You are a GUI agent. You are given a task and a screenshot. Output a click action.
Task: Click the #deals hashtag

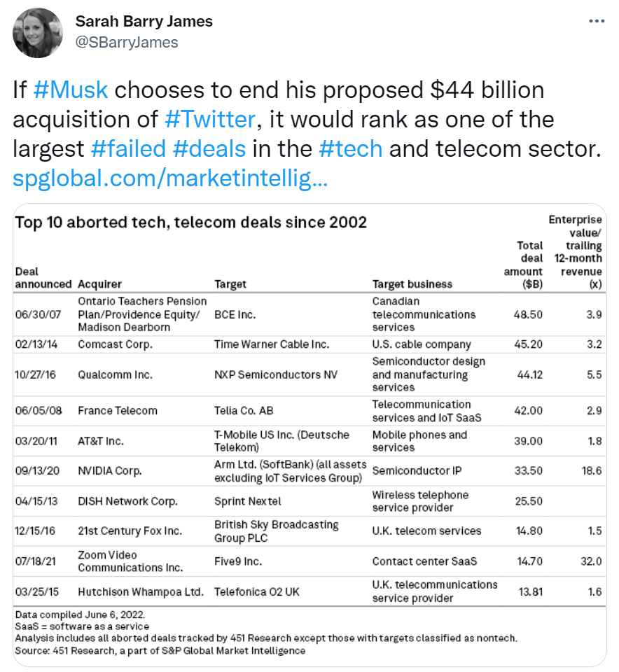(209, 148)
